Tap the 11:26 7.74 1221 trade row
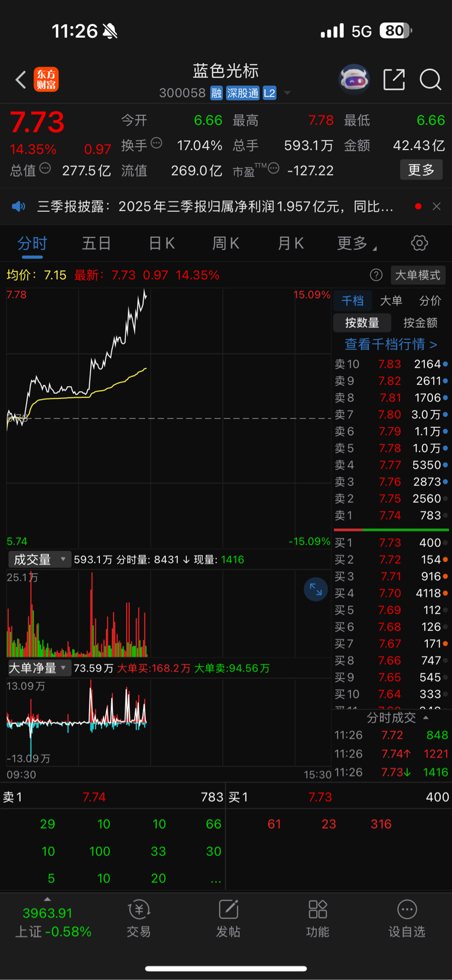The image size is (452, 980). coord(391,754)
